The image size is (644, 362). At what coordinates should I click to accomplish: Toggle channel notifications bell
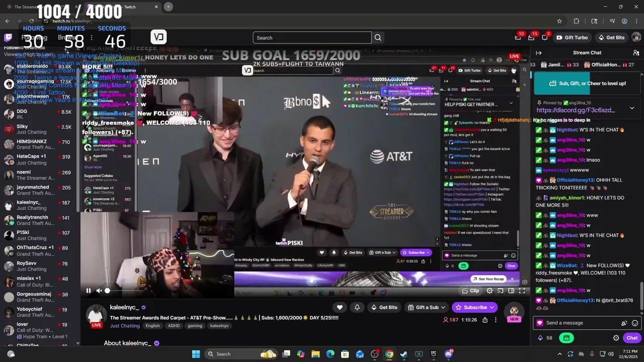click(357, 307)
